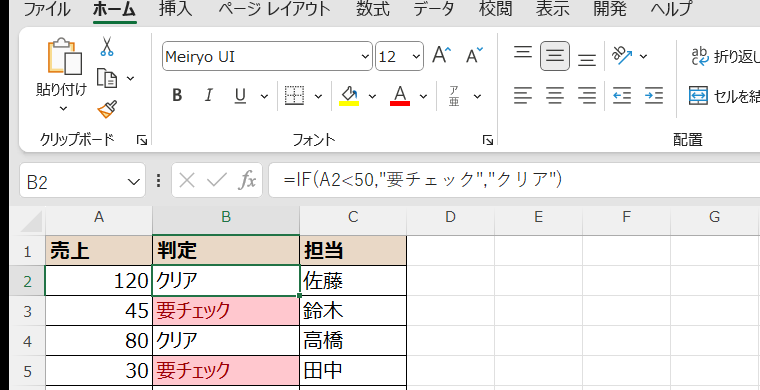
Task: Click the Cut scissors icon
Action: pyautogui.click(x=107, y=47)
